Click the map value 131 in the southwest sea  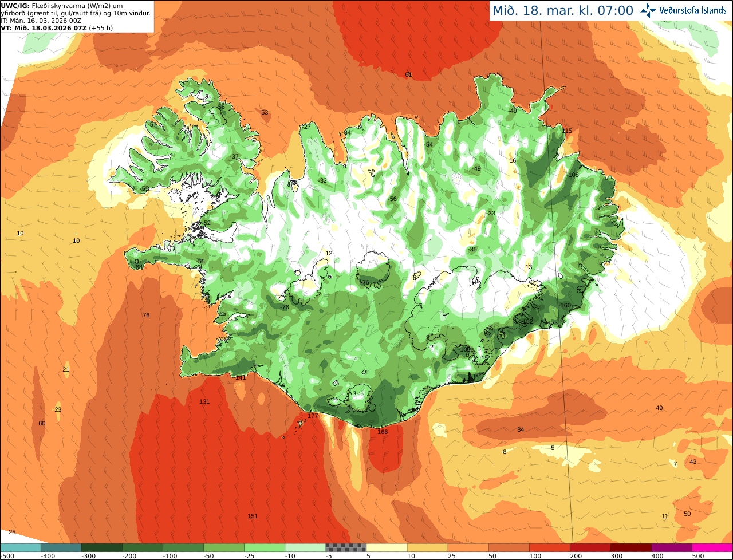[x=204, y=401]
